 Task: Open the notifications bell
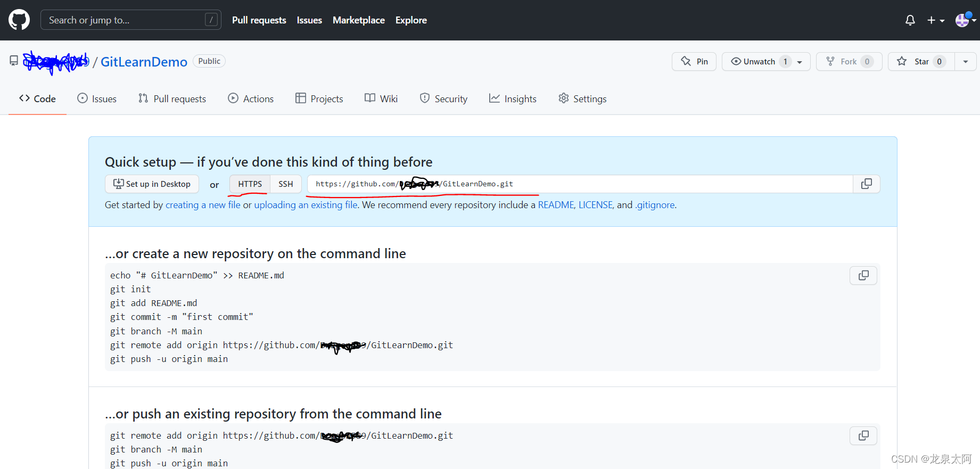tap(910, 20)
